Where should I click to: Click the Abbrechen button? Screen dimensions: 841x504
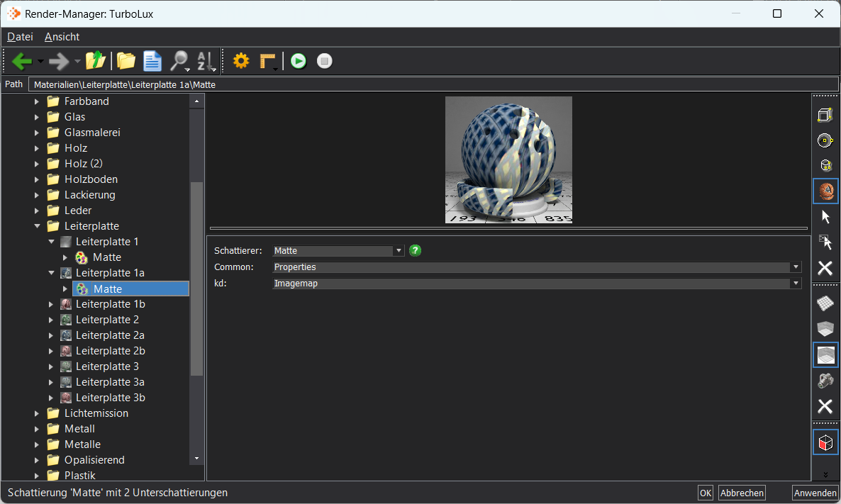tap(742, 493)
